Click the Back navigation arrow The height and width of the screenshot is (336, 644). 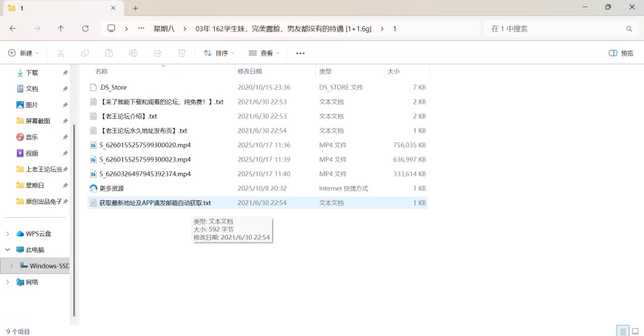click(x=13, y=28)
